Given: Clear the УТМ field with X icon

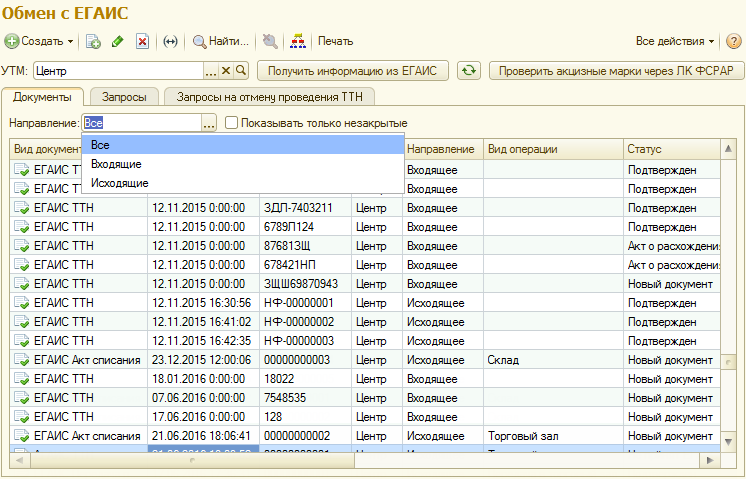Looking at the screenshot, I should pos(226,71).
